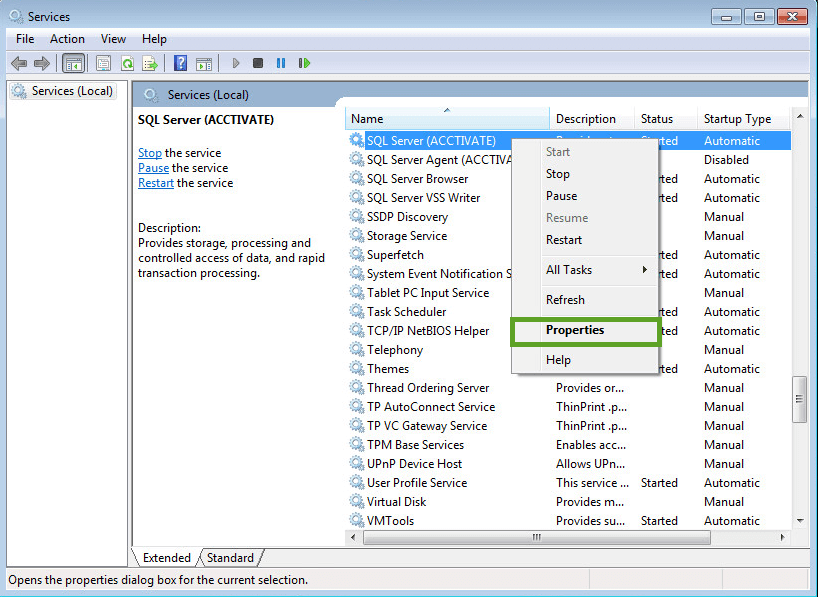
Task: Click the horizontal scrollbar thumb
Action: [536, 537]
